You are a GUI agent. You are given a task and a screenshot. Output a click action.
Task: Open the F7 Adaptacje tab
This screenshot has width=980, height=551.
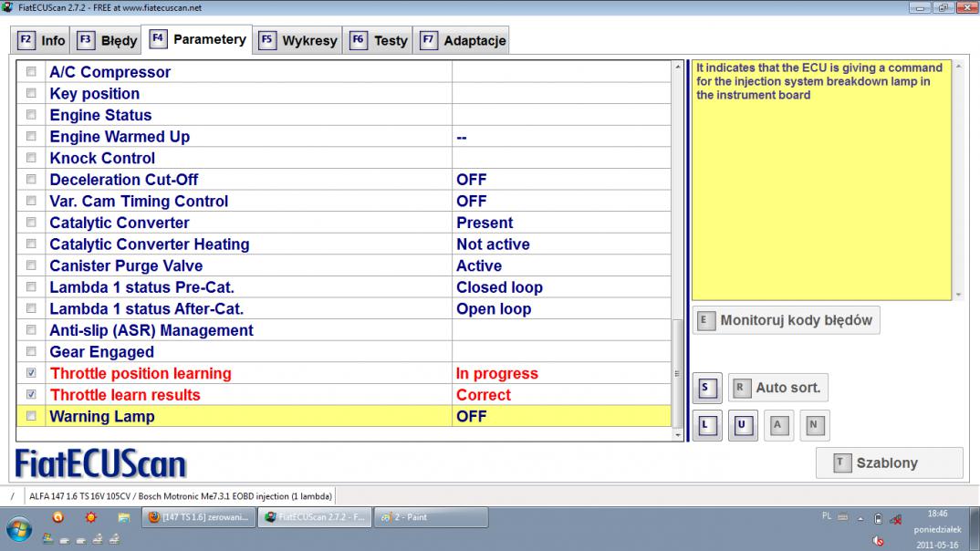coord(462,41)
